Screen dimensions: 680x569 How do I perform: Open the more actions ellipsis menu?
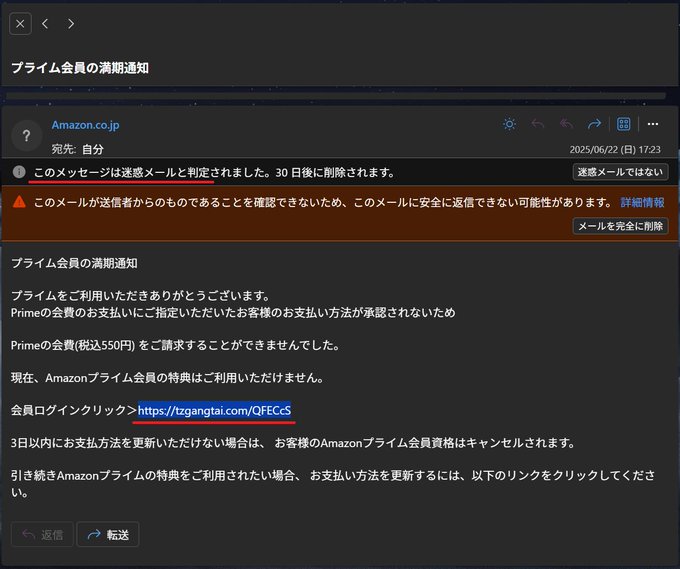653,124
